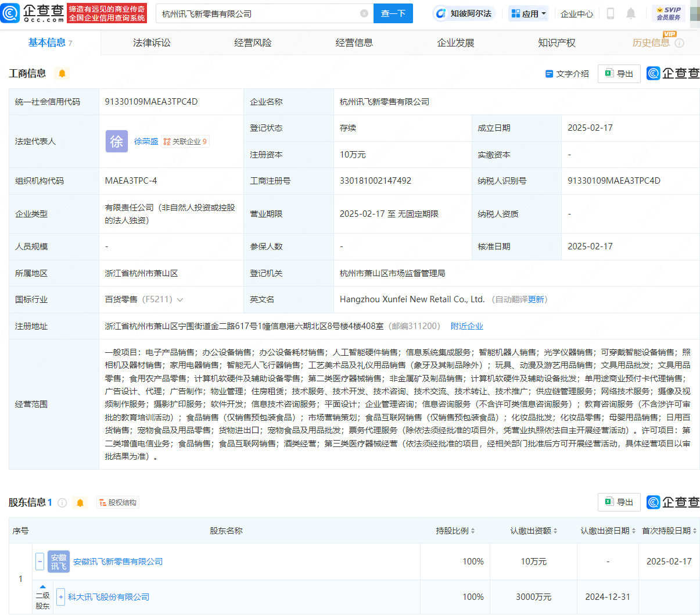View 关联企业 9 of the legal representative
700x615 pixels.
pos(185,141)
